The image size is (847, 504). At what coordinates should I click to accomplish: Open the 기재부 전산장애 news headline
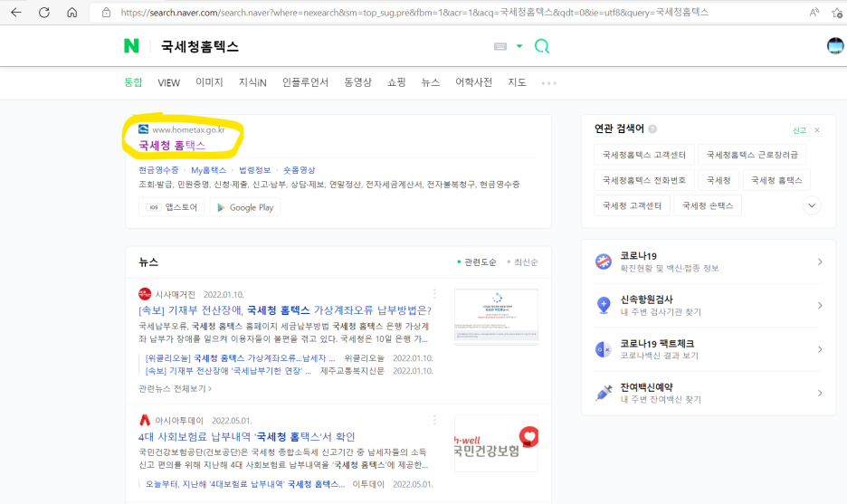tap(285, 310)
